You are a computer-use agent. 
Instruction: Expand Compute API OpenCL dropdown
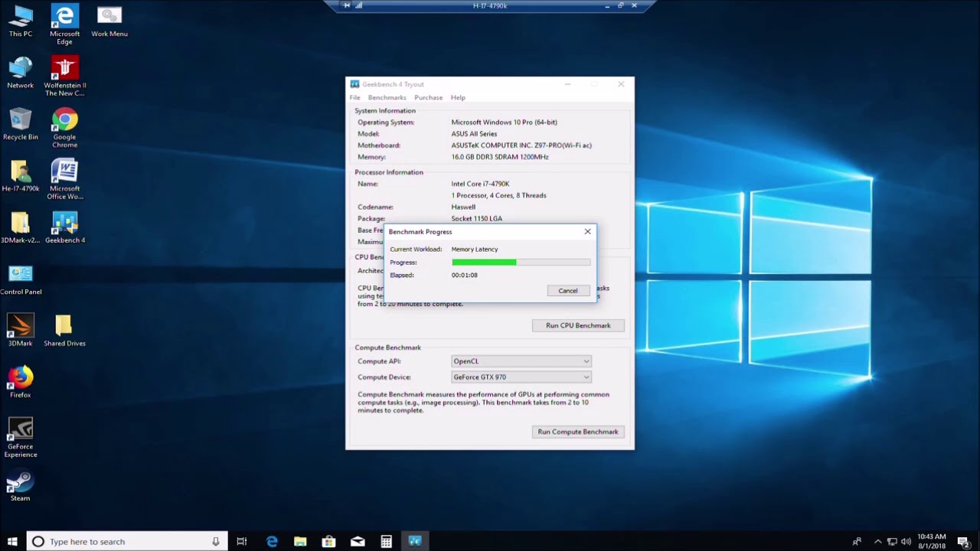coord(521,361)
